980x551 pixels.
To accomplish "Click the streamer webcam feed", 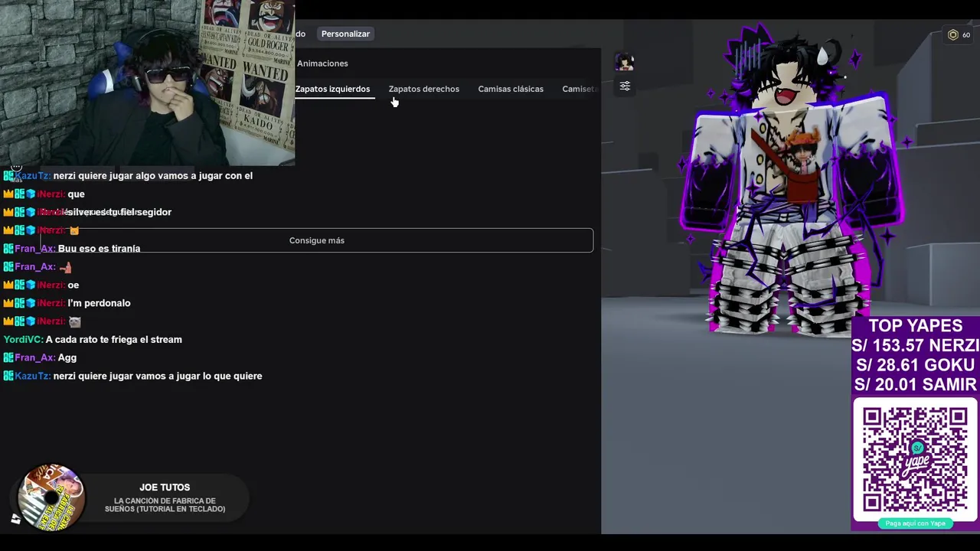I will coord(147,83).
